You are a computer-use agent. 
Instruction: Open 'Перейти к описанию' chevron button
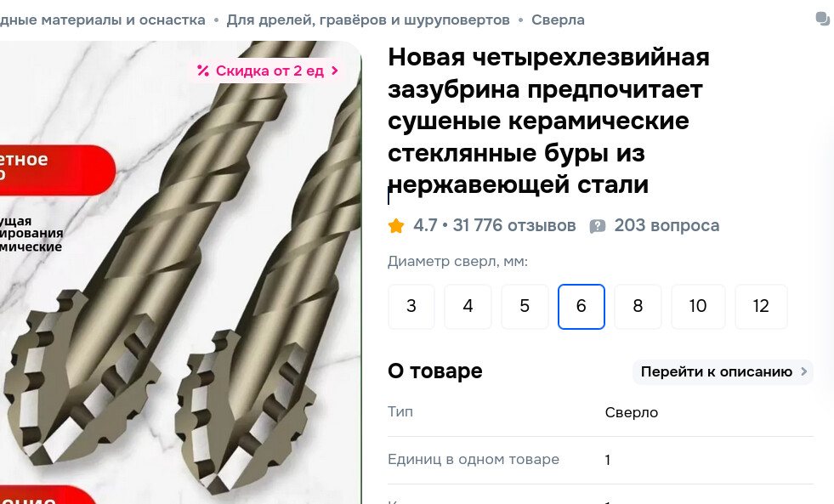tap(723, 371)
